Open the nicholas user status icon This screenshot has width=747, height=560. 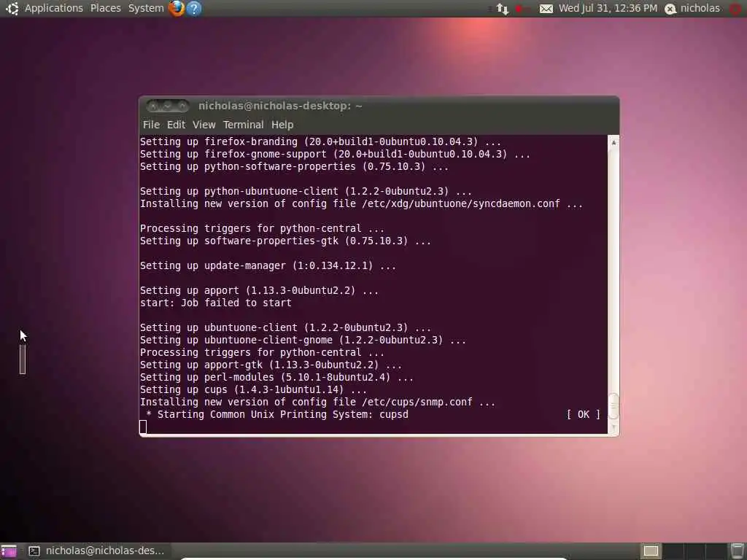[670, 9]
